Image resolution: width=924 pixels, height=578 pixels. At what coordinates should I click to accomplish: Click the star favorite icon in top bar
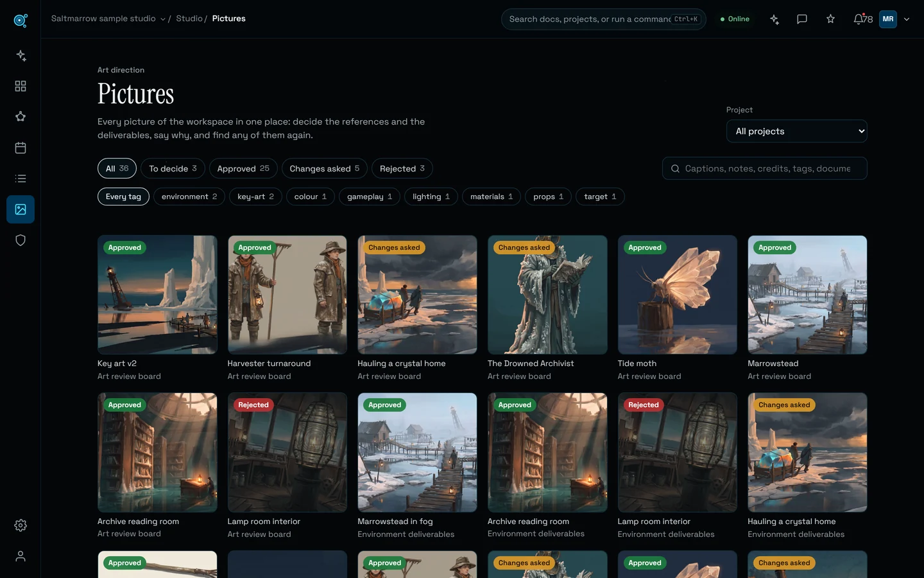point(830,19)
